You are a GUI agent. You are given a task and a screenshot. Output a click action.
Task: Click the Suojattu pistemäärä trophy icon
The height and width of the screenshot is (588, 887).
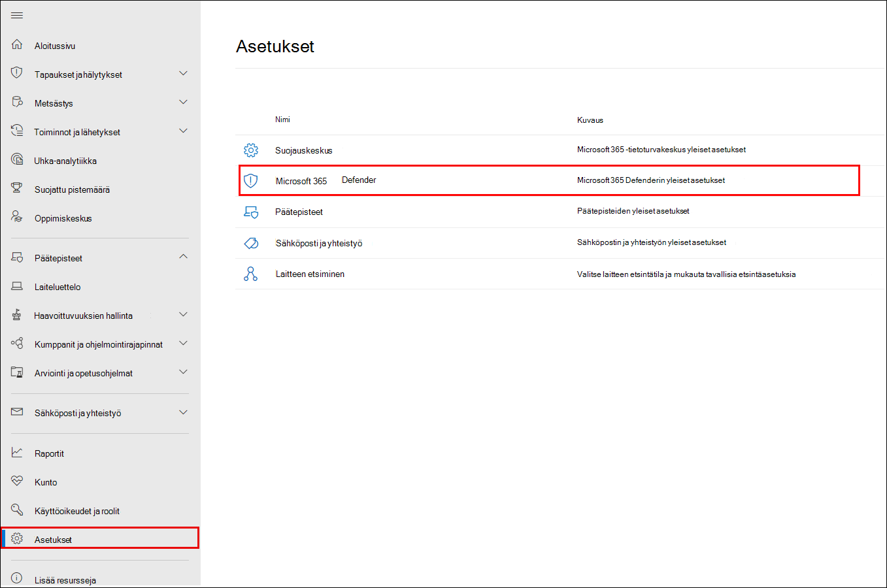[x=17, y=188]
